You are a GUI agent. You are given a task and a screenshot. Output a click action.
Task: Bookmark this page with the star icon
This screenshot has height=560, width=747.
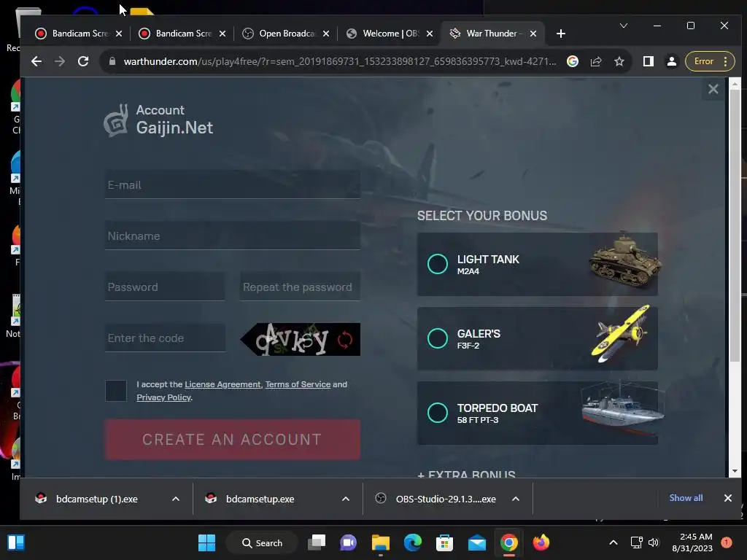point(619,61)
